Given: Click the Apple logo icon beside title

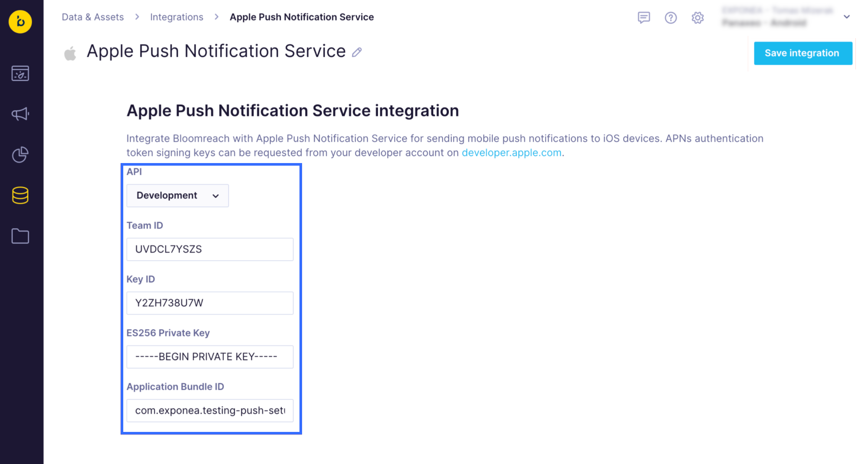Looking at the screenshot, I should (70, 53).
